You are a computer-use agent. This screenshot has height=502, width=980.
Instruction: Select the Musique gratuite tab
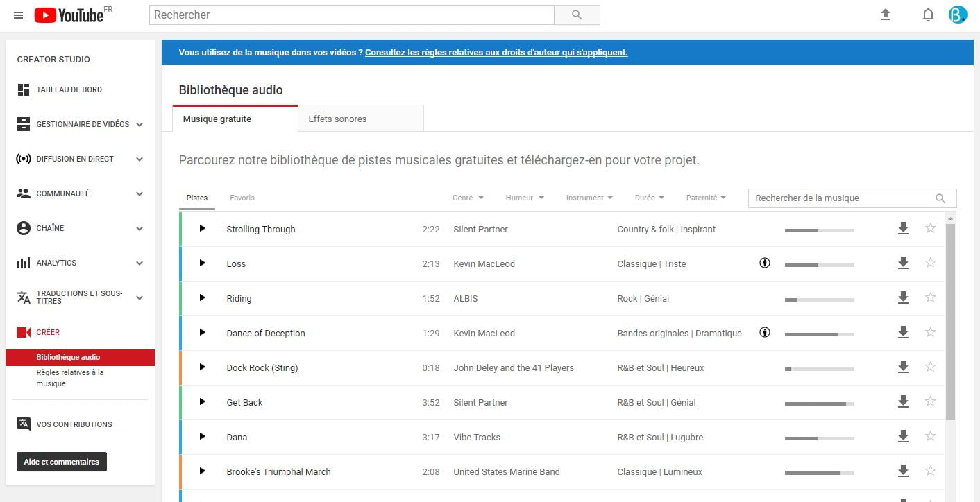(x=235, y=119)
